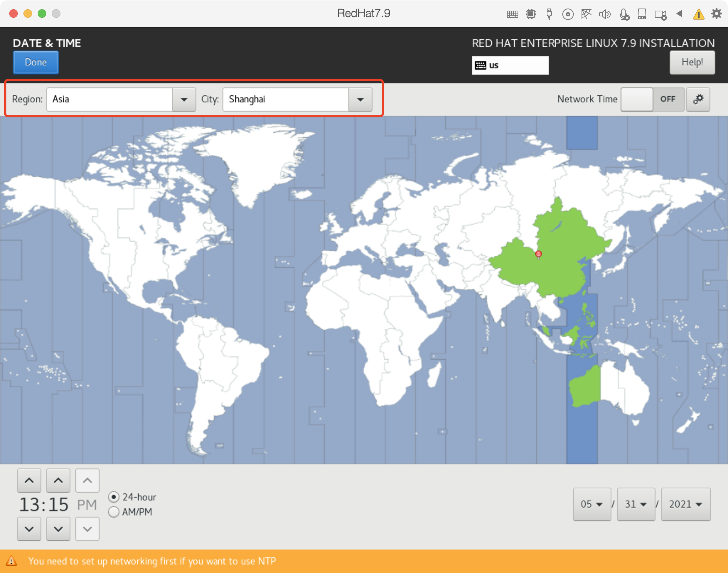Click the CPU chip icon in title bar
728x573 pixels.
[x=531, y=14]
